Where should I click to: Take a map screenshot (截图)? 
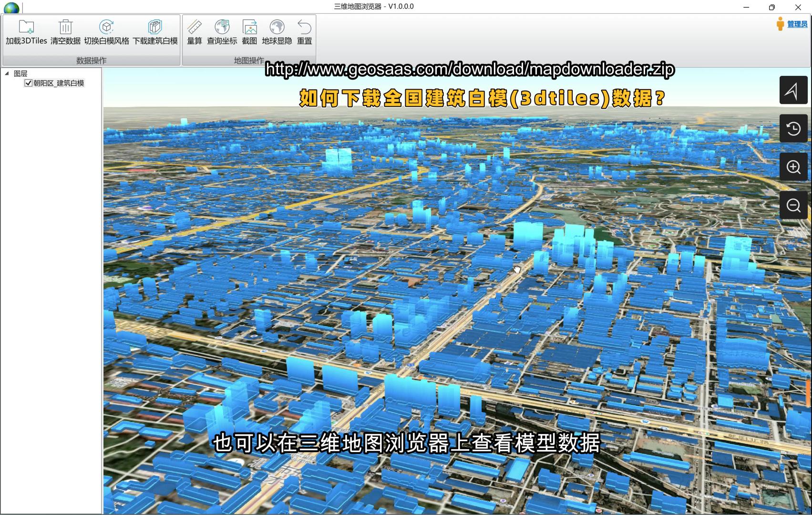pos(249,27)
